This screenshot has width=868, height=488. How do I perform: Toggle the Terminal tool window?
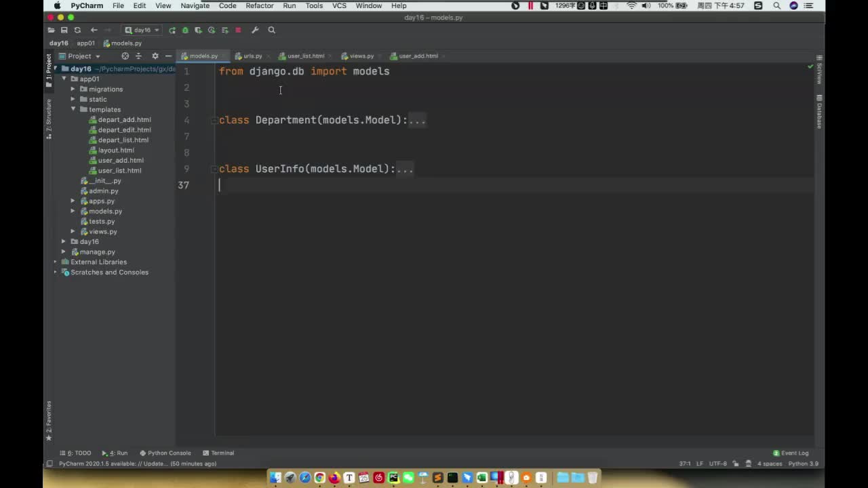[x=218, y=453]
